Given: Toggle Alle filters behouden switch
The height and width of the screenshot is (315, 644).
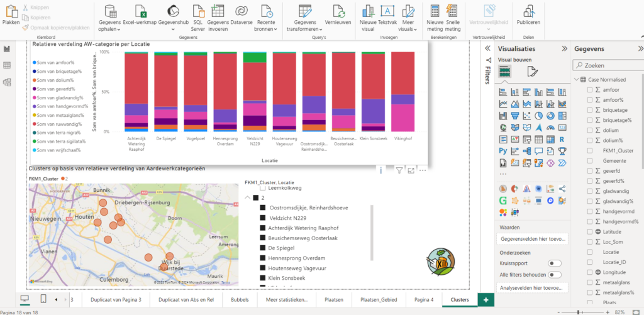Looking at the screenshot, I should click(555, 275).
